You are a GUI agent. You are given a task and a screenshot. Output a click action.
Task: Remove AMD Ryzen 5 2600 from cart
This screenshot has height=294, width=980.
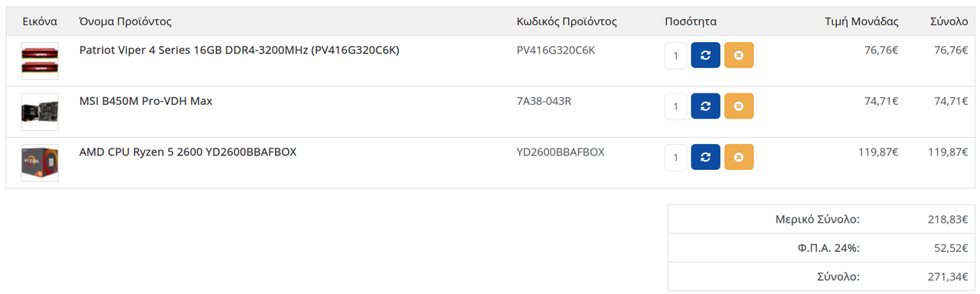739,157
